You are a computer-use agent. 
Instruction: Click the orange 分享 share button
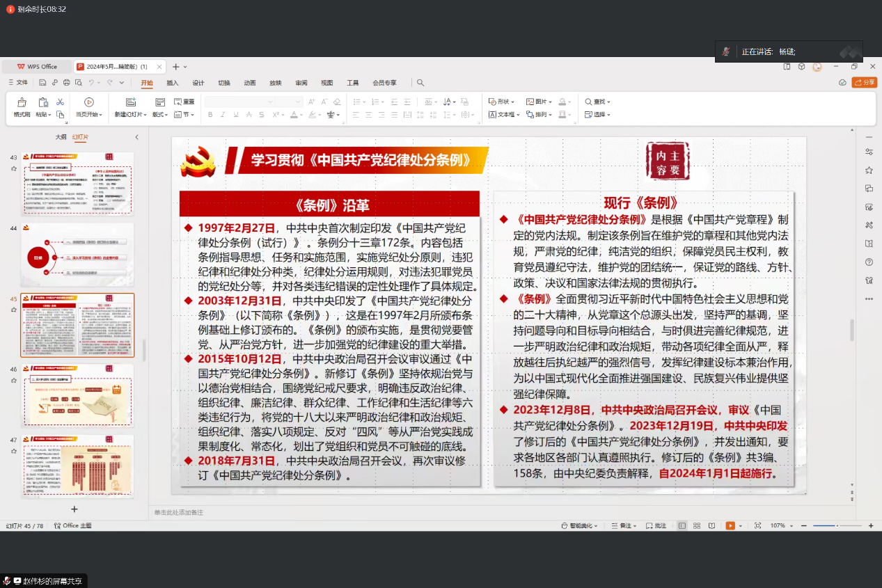865,82
